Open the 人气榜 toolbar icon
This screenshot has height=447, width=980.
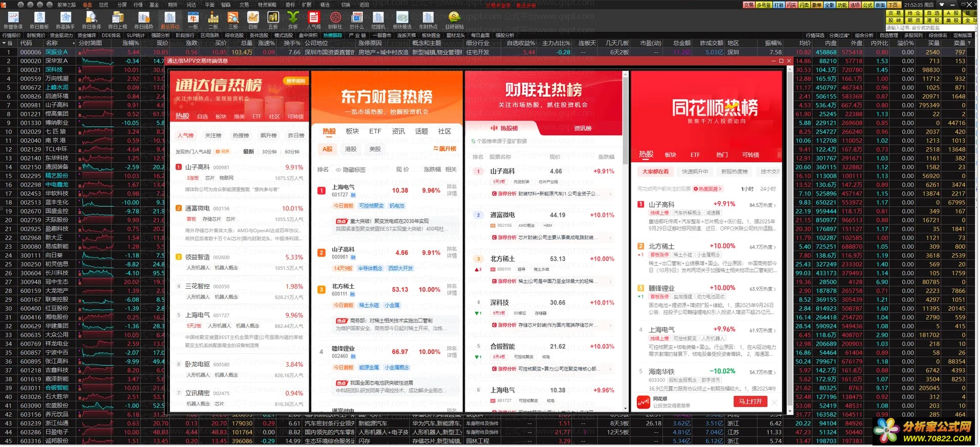[313, 20]
